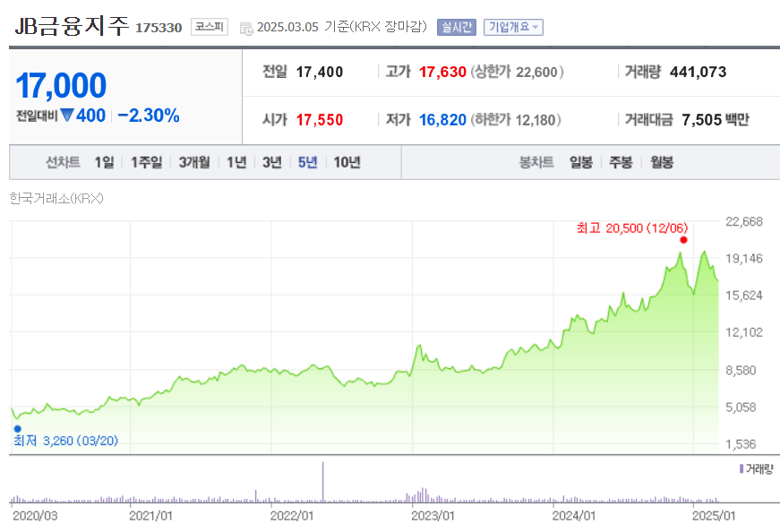Click the 저가 value 16,820
780x532 pixels.
pyautogui.click(x=442, y=120)
